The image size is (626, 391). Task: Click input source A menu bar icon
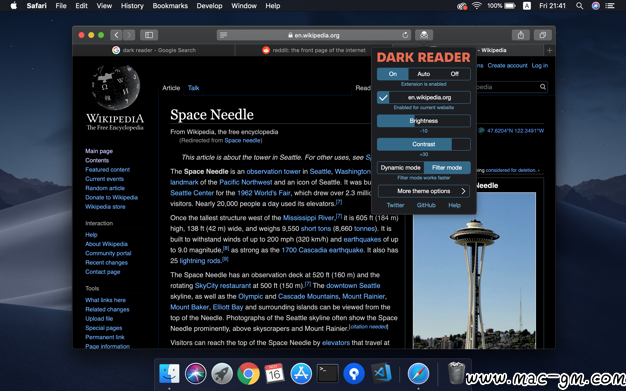[x=527, y=6]
